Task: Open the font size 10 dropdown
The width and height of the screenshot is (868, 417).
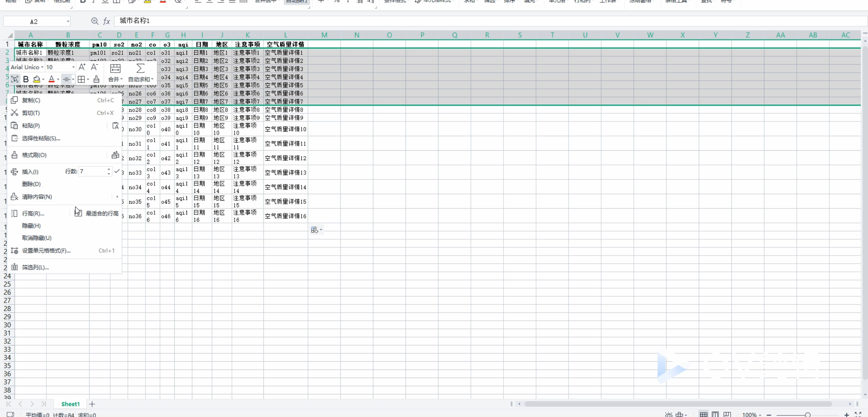Action: [x=73, y=67]
